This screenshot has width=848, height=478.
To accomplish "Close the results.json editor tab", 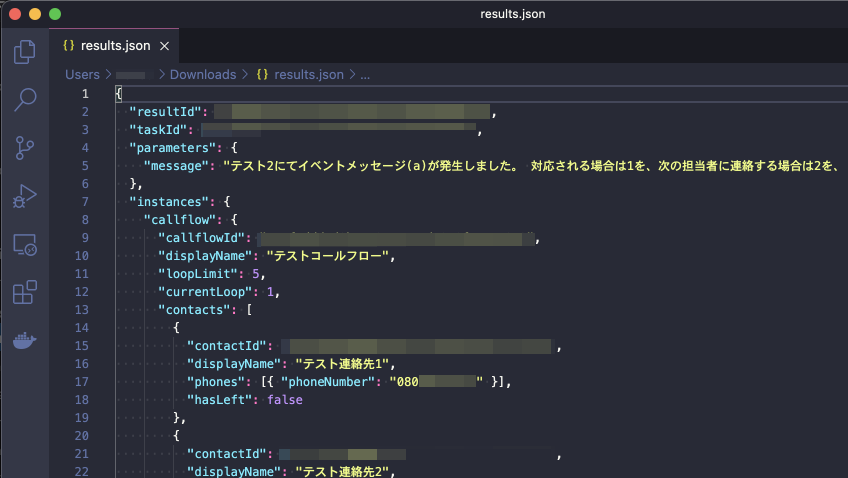I will [x=165, y=46].
